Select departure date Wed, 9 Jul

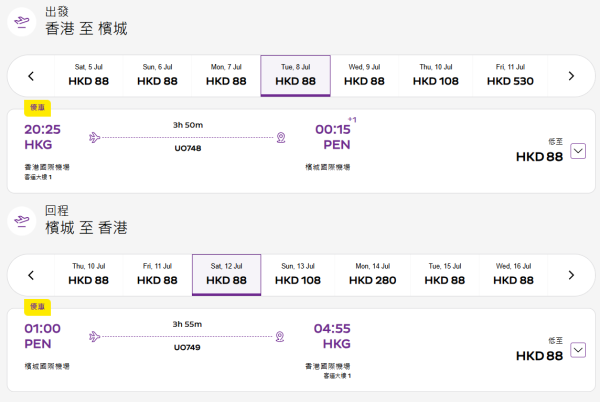pos(364,75)
